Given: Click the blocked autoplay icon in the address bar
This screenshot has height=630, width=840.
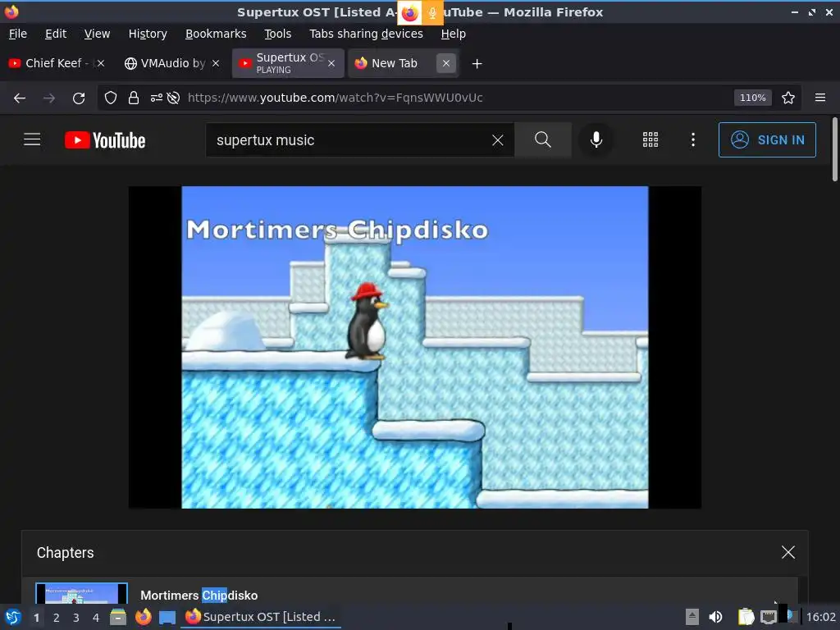Looking at the screenshot, I should pyautogui.click(x=173, y=98).
